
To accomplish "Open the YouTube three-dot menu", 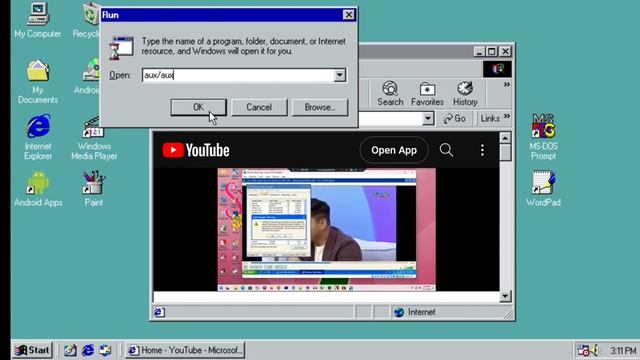I will click(x=482, y=150).
